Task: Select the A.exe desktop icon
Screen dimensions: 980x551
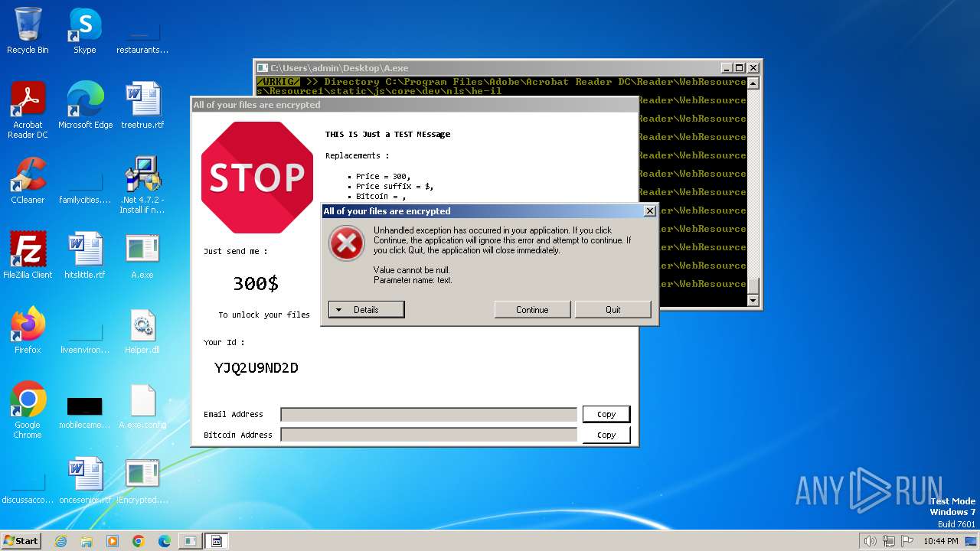Action: (142, 256)
